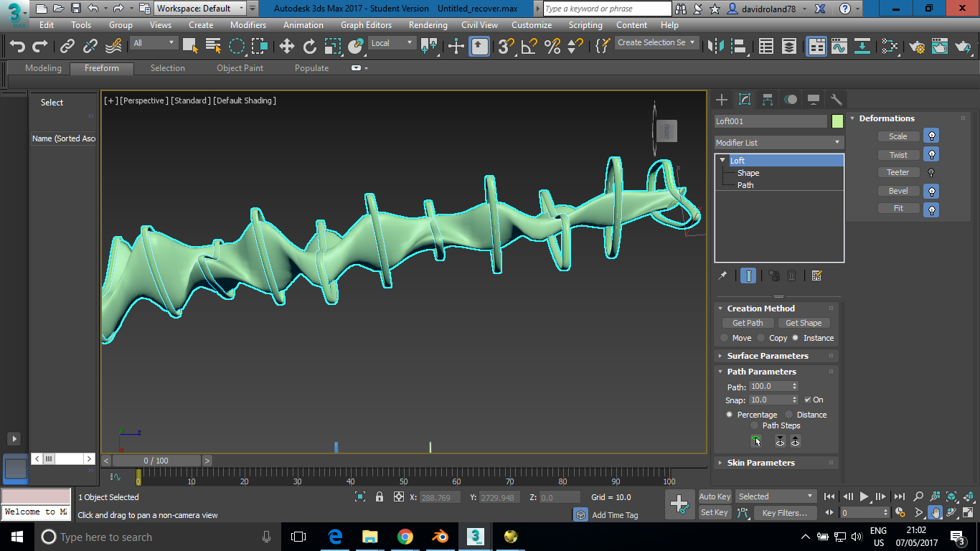Open the Local reference coordinate dropdown
The image size is (980, 551).
(392, 43)
